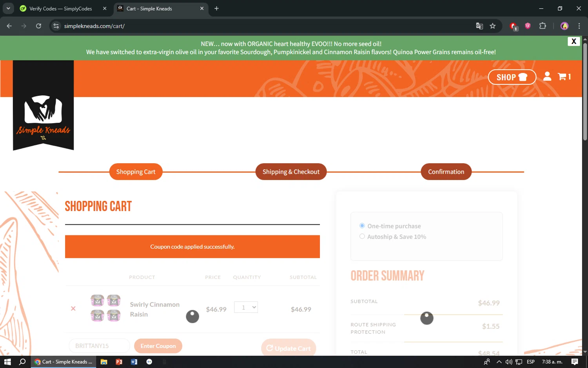Go to the Shopping Cart step
The height and width of the screenshot is (368, 588).
[x=136, y=172]
